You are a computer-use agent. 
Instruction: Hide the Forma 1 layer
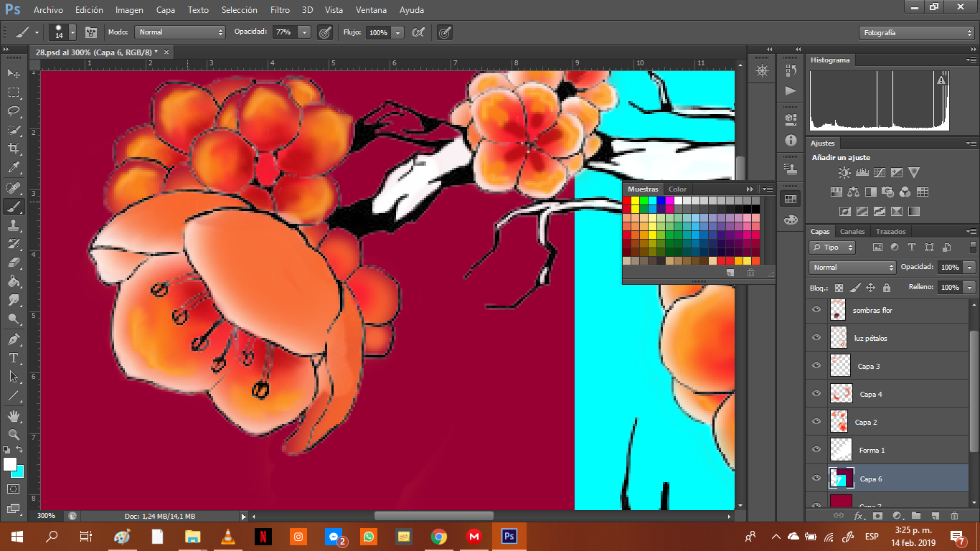coord(816,450)
